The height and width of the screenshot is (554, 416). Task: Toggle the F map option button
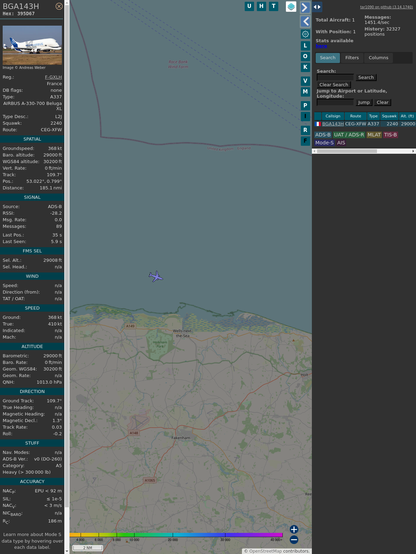305,141
